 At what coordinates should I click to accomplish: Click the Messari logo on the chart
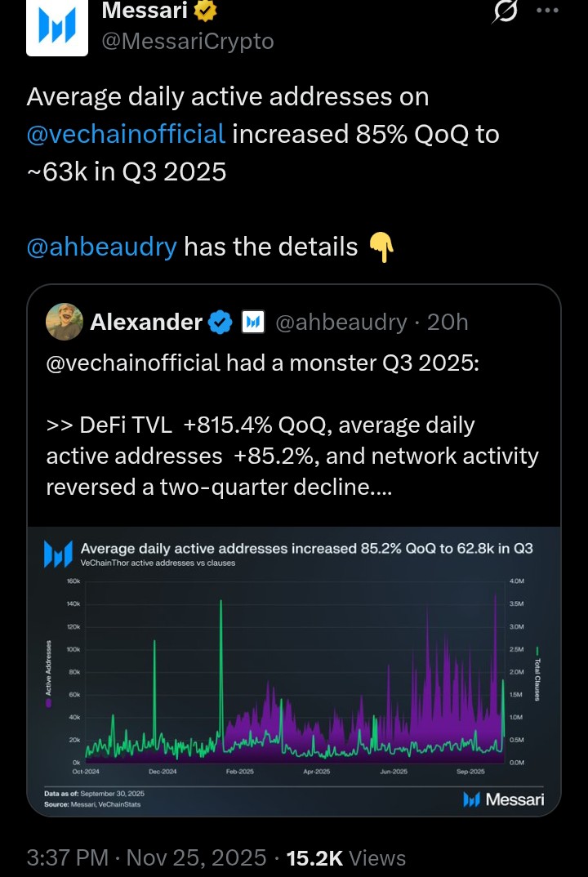(504, 800)
